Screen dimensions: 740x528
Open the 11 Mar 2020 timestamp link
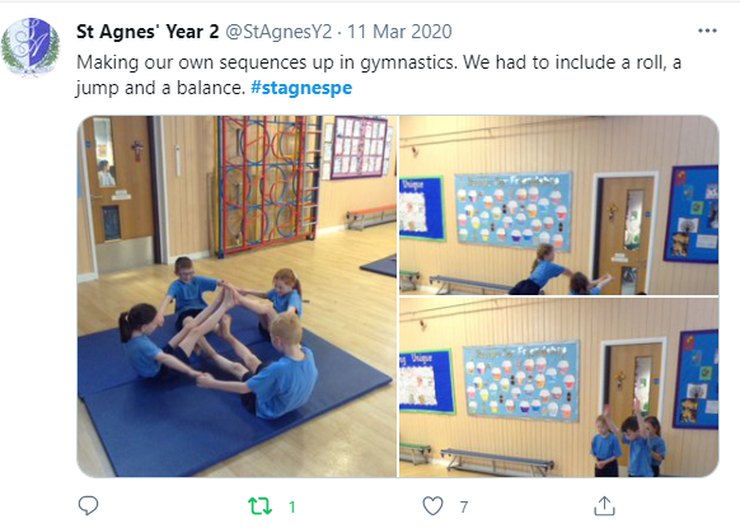(x=399, y=32)
